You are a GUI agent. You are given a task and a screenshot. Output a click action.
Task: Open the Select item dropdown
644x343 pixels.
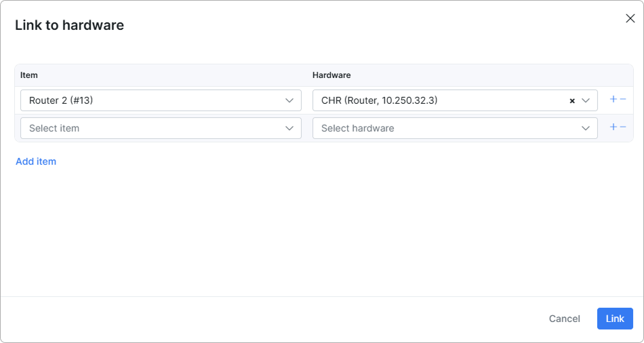(161, 128)
